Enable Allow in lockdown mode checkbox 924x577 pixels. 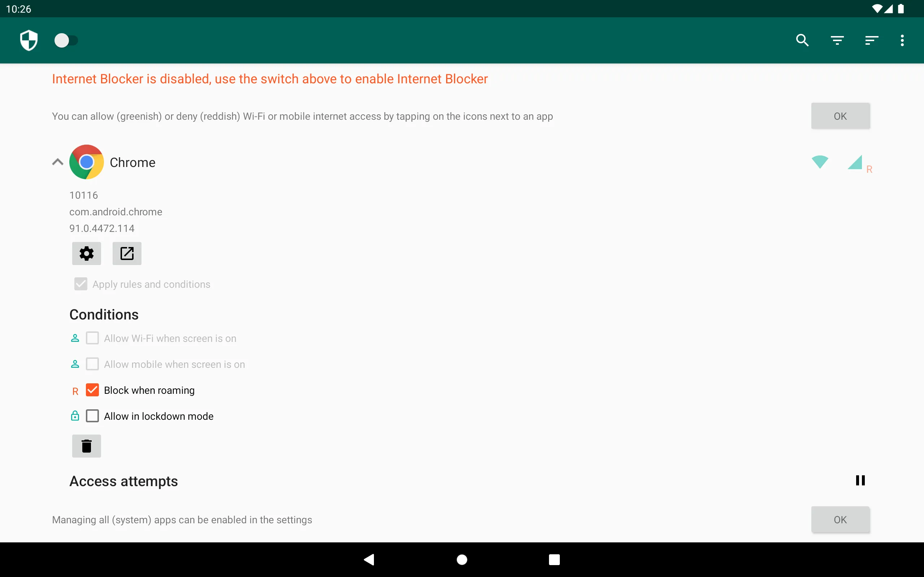click(92, 416)
